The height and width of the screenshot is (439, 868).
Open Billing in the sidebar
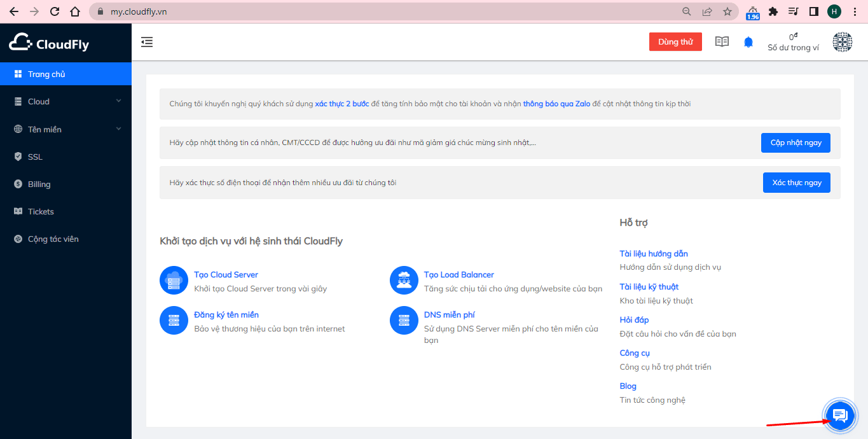coord(65,184)
